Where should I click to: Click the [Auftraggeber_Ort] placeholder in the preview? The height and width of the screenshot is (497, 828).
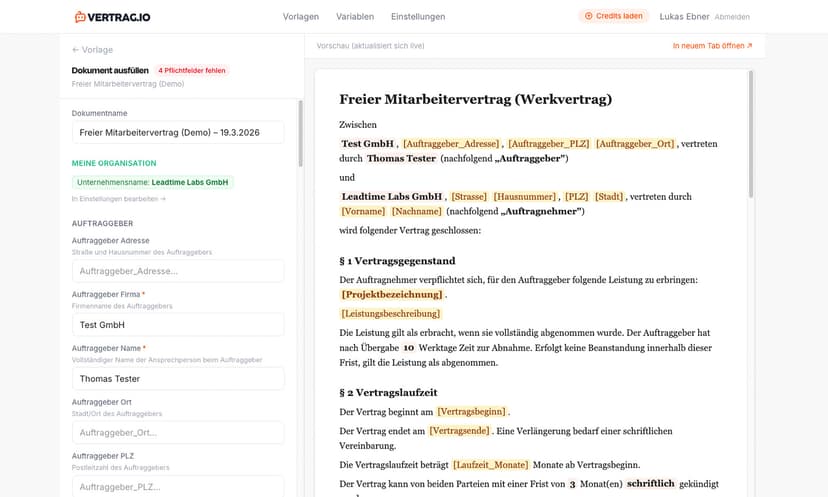tap(635, 144)
